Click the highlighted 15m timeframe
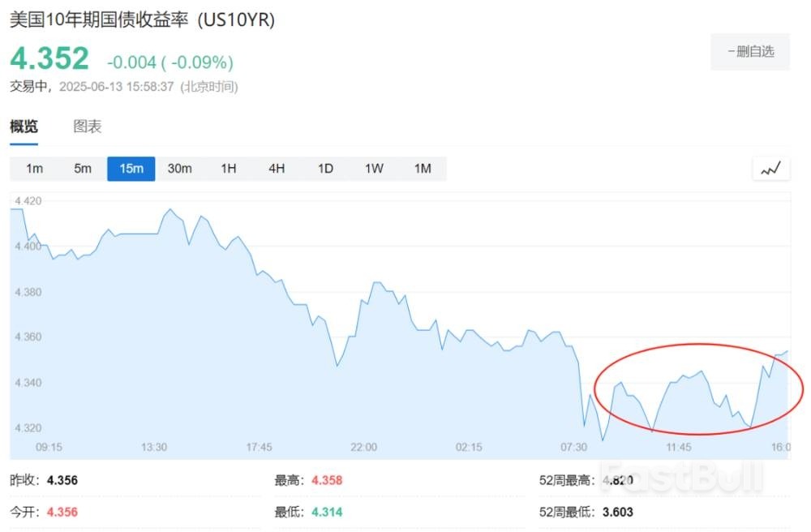 pyautogui.click(x=131, y=168)
